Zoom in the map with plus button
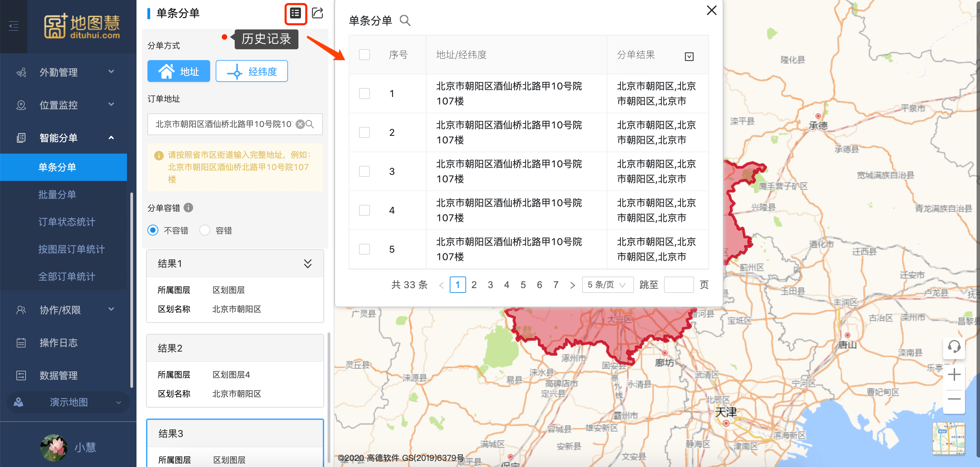Image resolution: width=980 pixels, height=467 pixels. click(x=954, y=375)
